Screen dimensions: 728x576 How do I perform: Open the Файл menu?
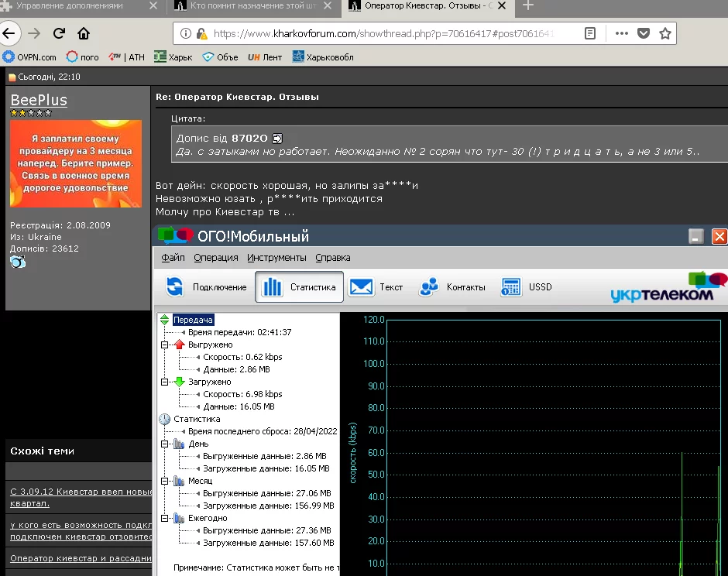[173, 258]
